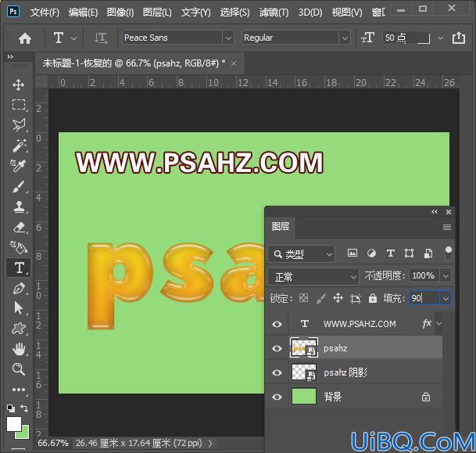Select the Eraser tool
Image resolution: width=476 pixels, height=453 pixels.
[x=20, y=227]
